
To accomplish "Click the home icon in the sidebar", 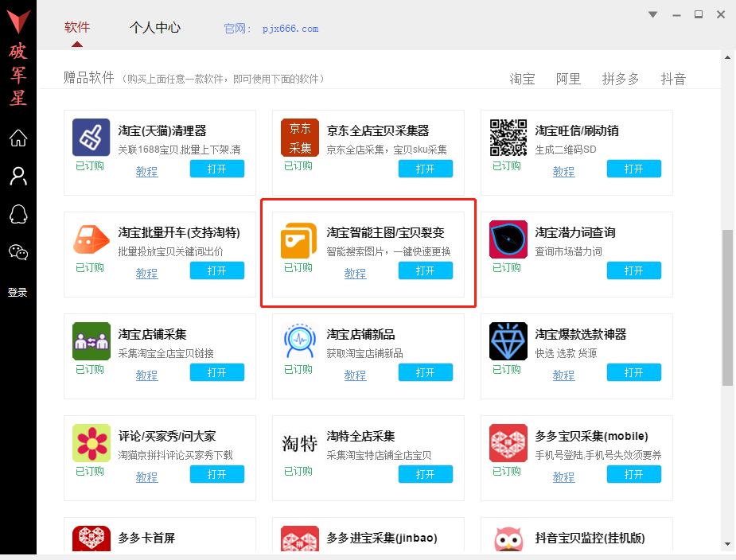I will click(x=18, y=138).
